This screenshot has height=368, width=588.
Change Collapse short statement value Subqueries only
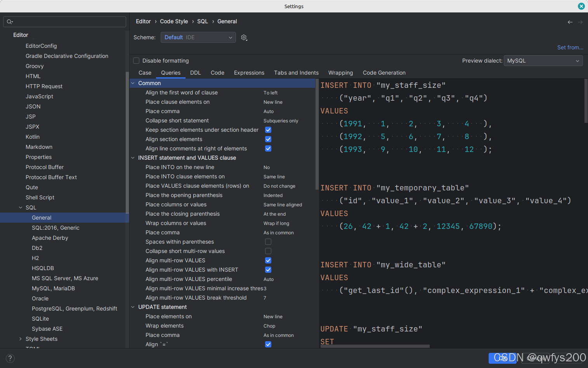pos(281,121)
